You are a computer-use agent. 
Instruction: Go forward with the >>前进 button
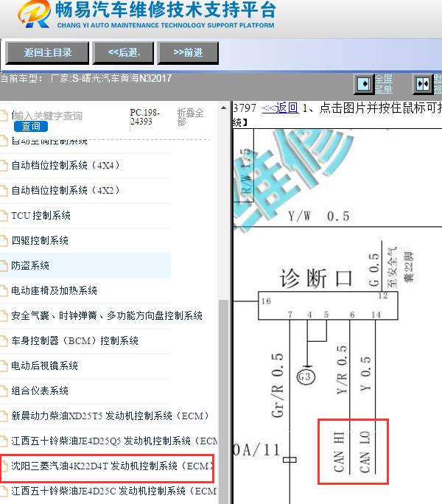188,53
